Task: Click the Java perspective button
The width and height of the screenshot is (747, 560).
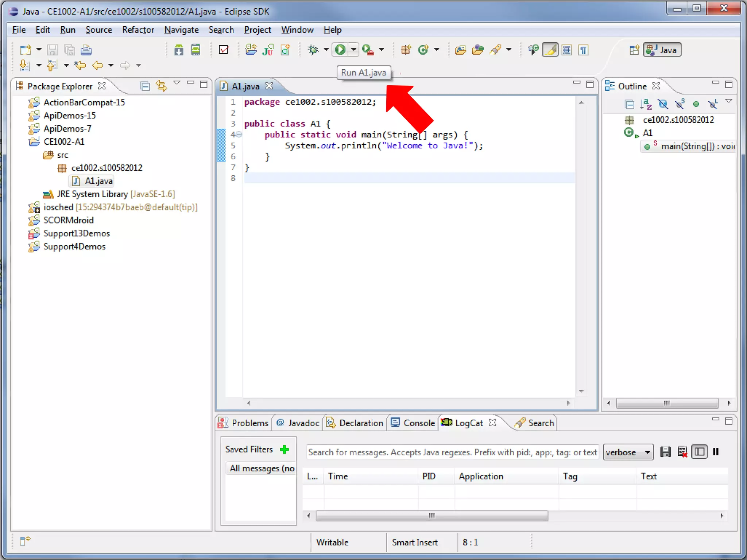Action: pos(662,50)
